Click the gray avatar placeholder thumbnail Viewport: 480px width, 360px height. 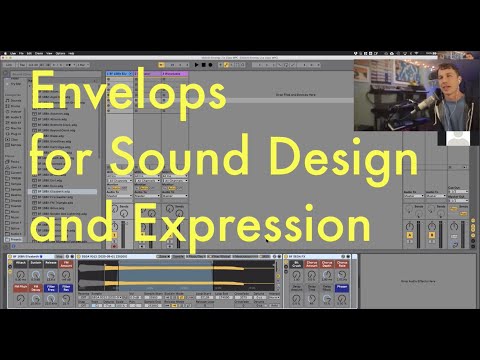(x=458, y=138)
